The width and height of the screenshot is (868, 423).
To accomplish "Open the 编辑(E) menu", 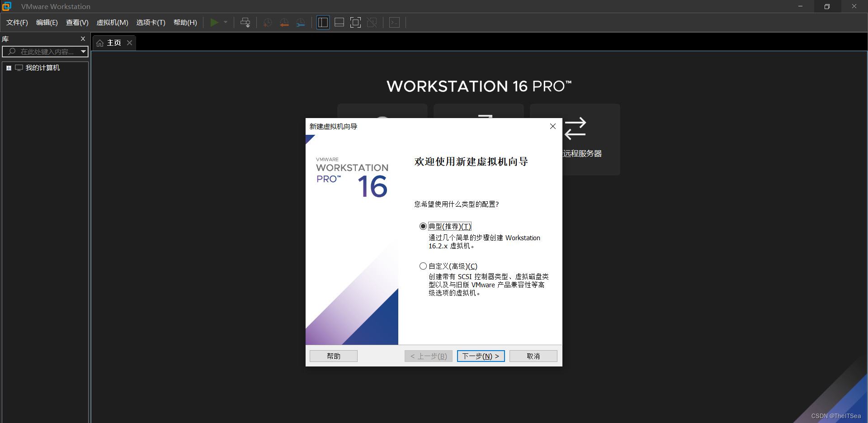I will [x=47, y=23].
